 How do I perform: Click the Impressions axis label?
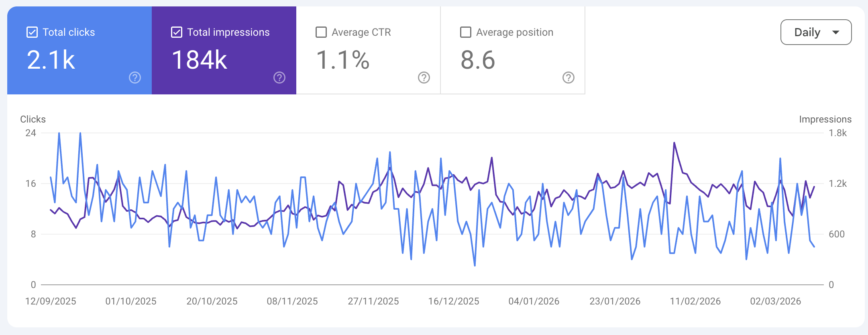(x=825, y=119)
